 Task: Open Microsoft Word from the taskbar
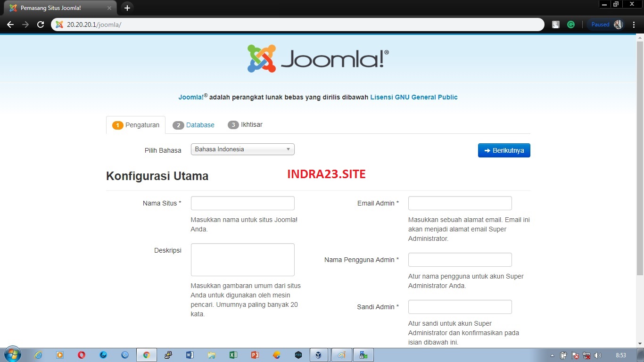click(x=190, y=354)
